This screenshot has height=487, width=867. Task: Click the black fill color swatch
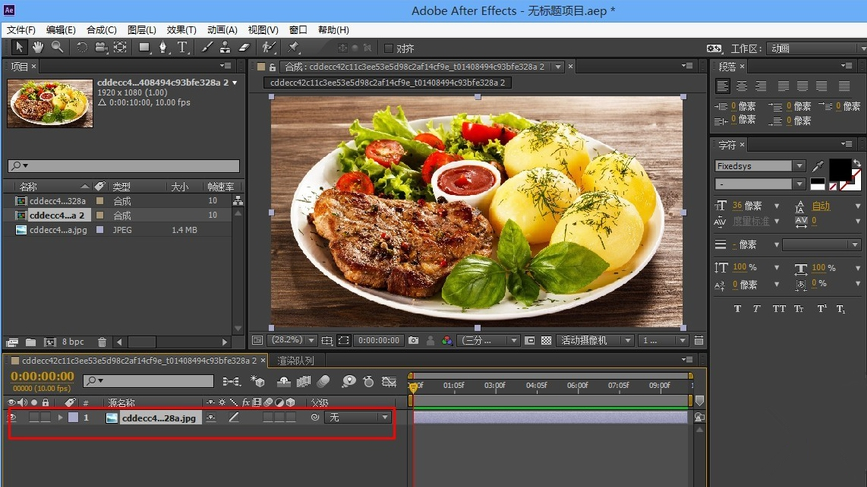(x=839, y=167)
